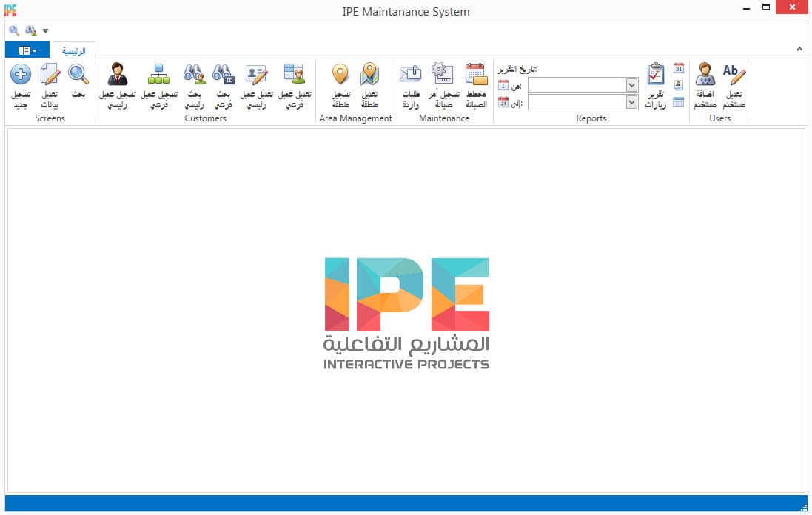Open 'تعديل عميل رئيسي' edit main customer
Image resolution: width=812 pixels, height=515 pixels.
click(x=256, y=85)
